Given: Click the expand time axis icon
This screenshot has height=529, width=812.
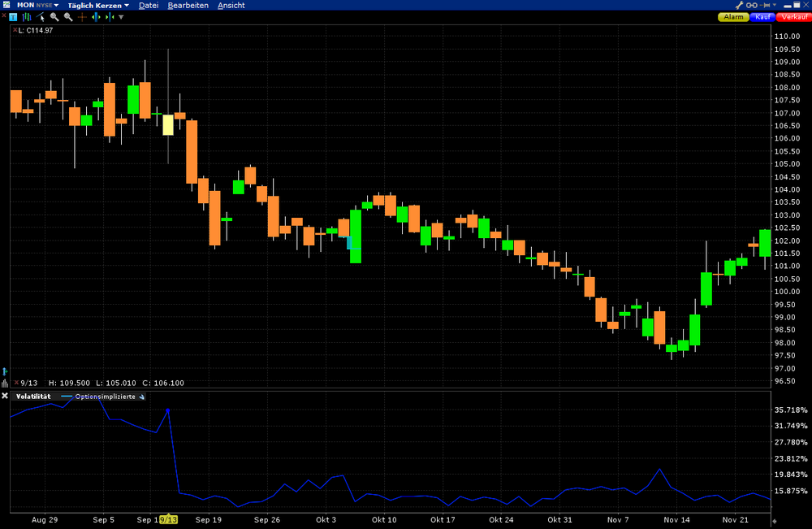Looking at the screenshot, I should click(x=96, y=17).
